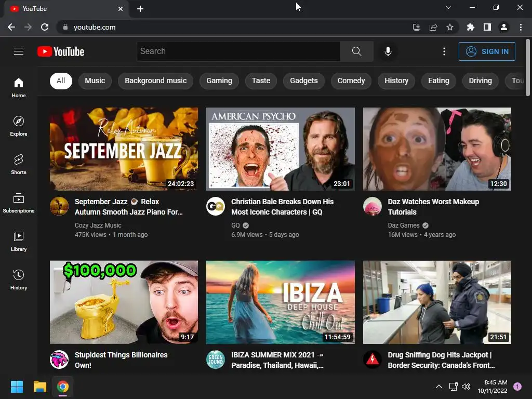Image resolution: width=532 pixels, height=399 pixels.
Task: Open Stupidest Things Billionaires Own title
Action: click(x=121, y=360)
